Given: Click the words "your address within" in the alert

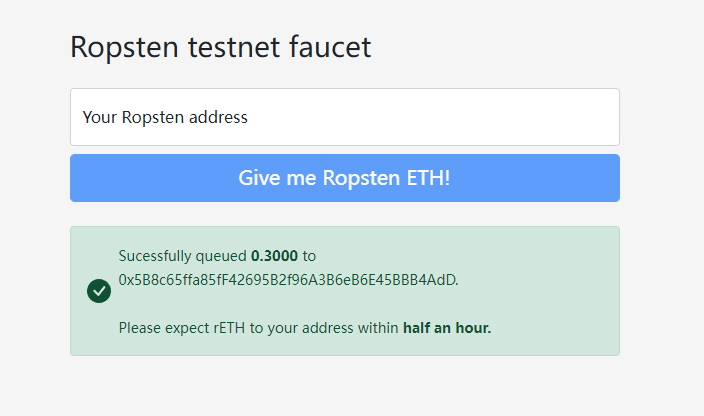Looking at the screenshot, I should pyautogui.click(x=331, y=328).
